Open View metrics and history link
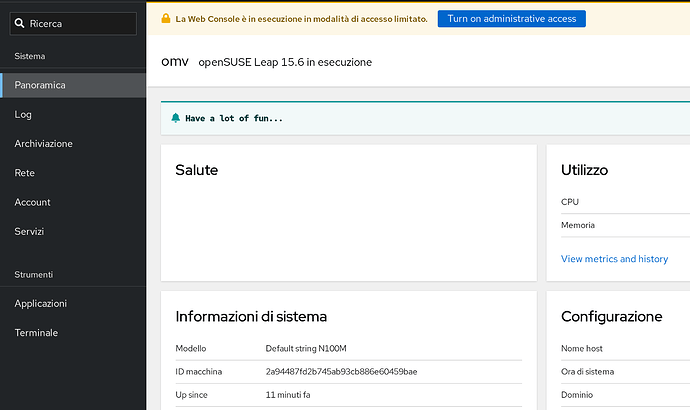This screenshot has width=690, height=410. pyautogui.click(x=614, y=259)
